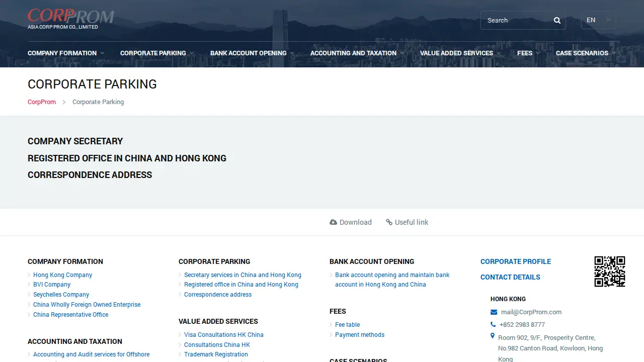Open Visa Consultations HK China link

[x=224, y=335]
